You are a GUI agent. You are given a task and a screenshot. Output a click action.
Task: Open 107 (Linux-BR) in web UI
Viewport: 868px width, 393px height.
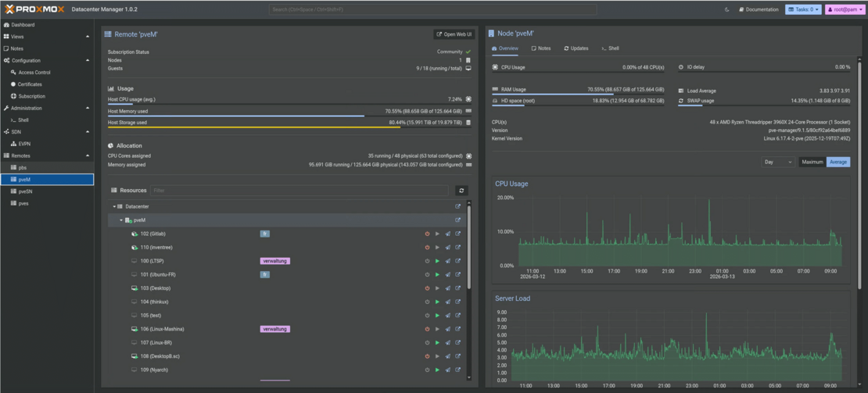point(457,343)
